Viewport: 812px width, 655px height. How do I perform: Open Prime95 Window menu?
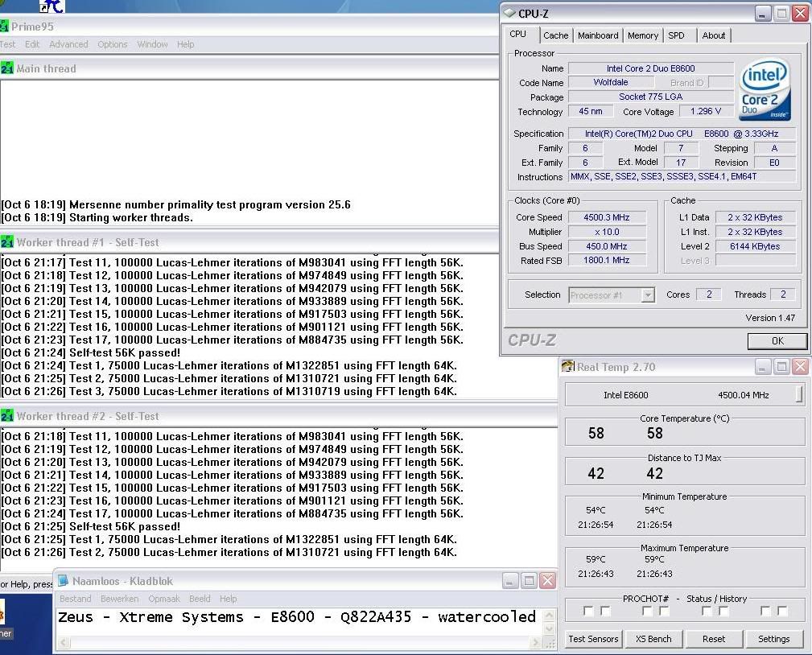point(152,44)
